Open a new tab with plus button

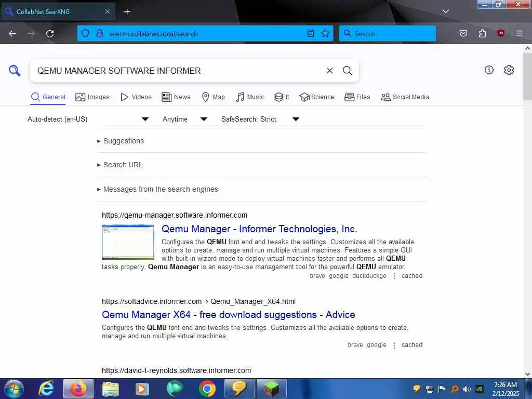(127, 12)
